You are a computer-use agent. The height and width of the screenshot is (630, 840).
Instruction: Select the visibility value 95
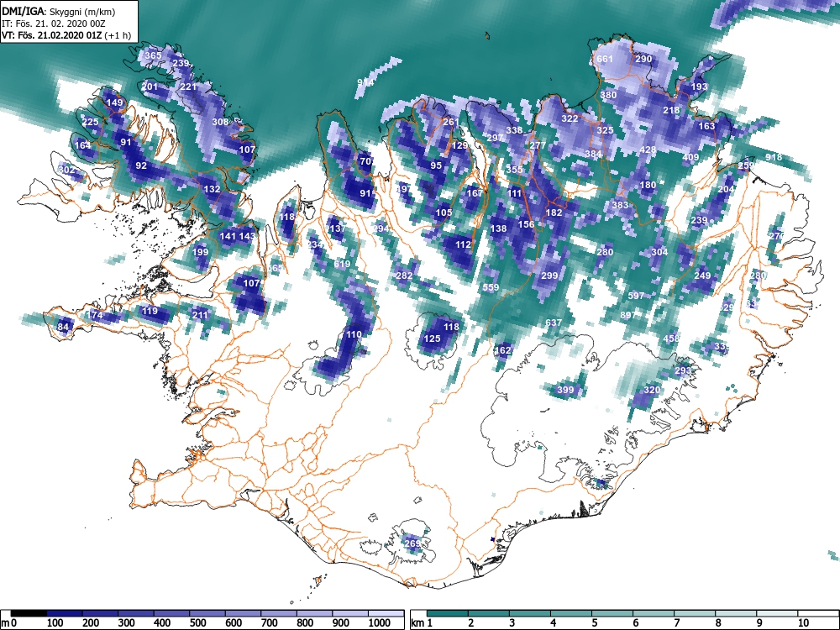pos(436,166)
